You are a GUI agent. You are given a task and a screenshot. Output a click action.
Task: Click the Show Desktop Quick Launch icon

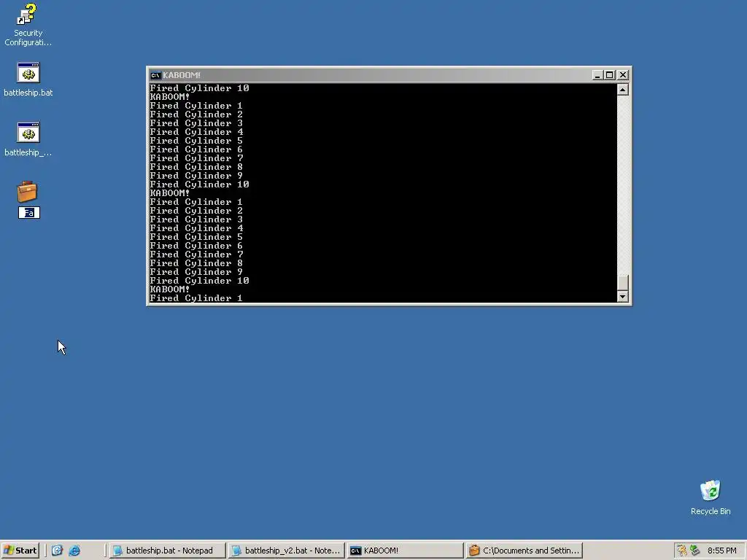pos(57,551)
